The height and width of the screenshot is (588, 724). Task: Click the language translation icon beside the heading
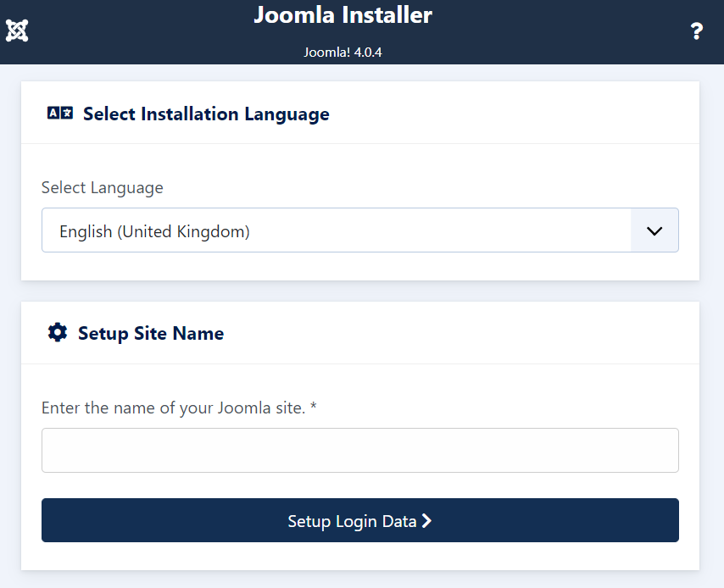[60, 113]
